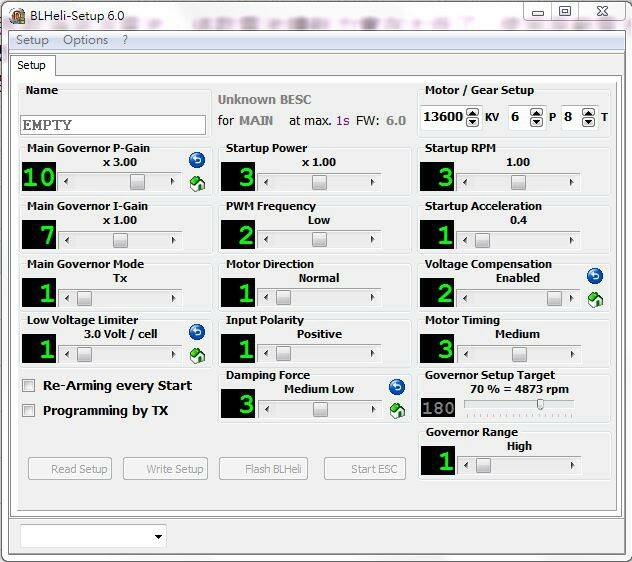Click the Startup Power slider thumb
This screenshot has height=562, width=632.
(319, 182)
